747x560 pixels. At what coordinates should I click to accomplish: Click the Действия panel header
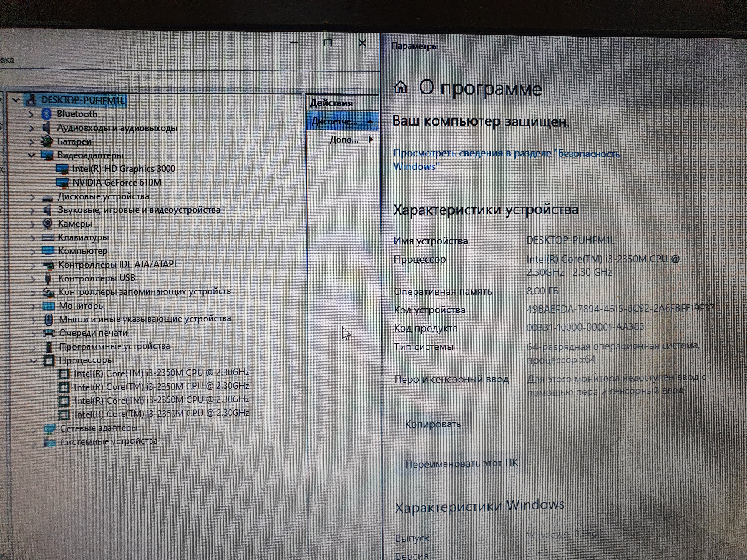[x=342, y=103]
